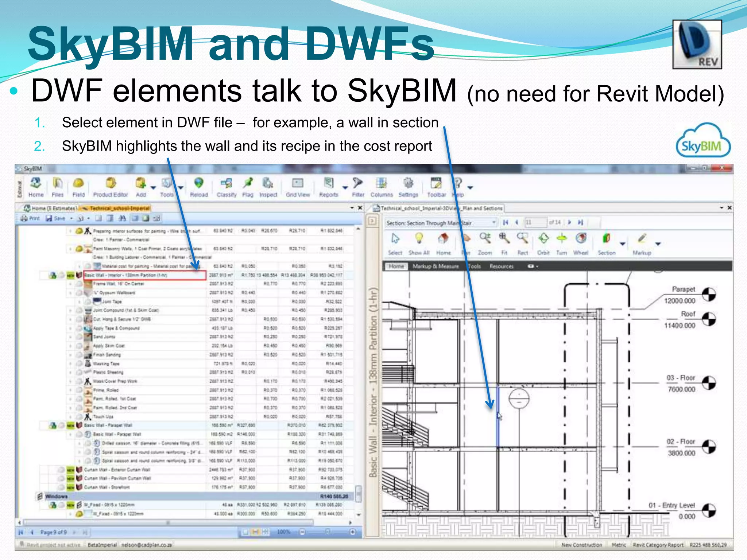
Task: Save the estimate
Action: tap(55, 218)
